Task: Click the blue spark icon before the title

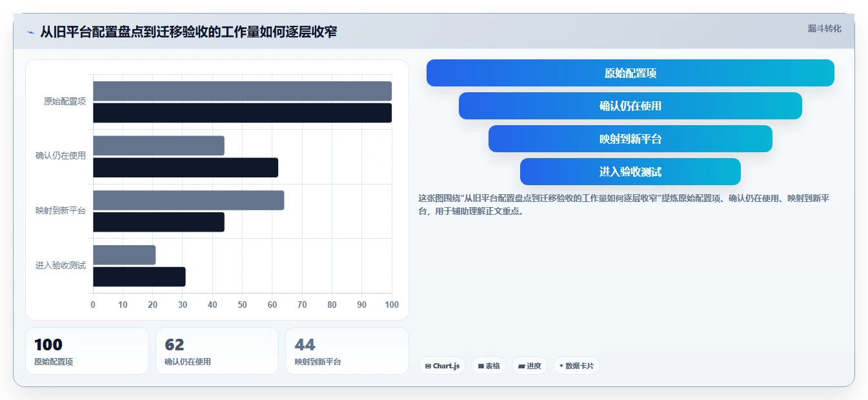Action: (x=30, y=32)
